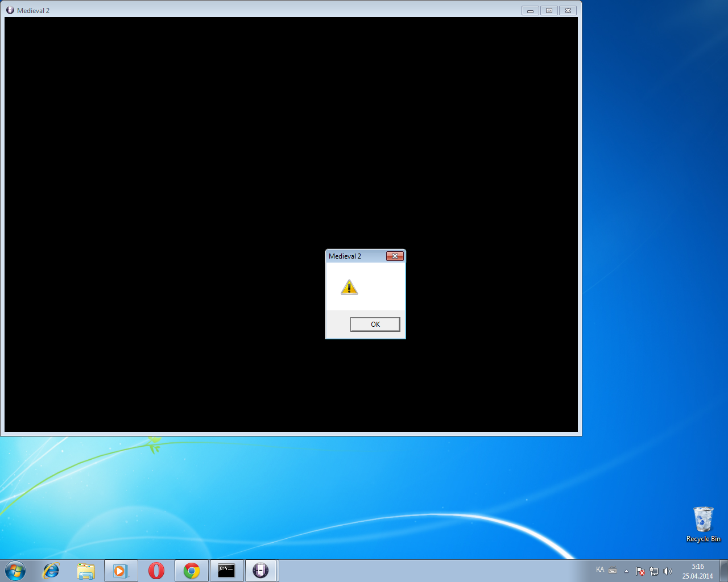Click the yellow warning triangle icon

(x=349, y=288)
